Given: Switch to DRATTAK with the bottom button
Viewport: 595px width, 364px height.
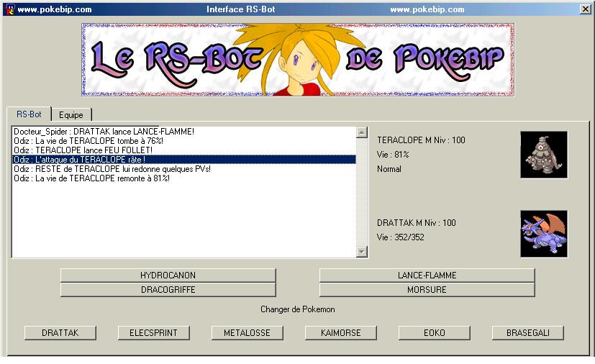Looking at the screenshot, I should tap(60, 333).
